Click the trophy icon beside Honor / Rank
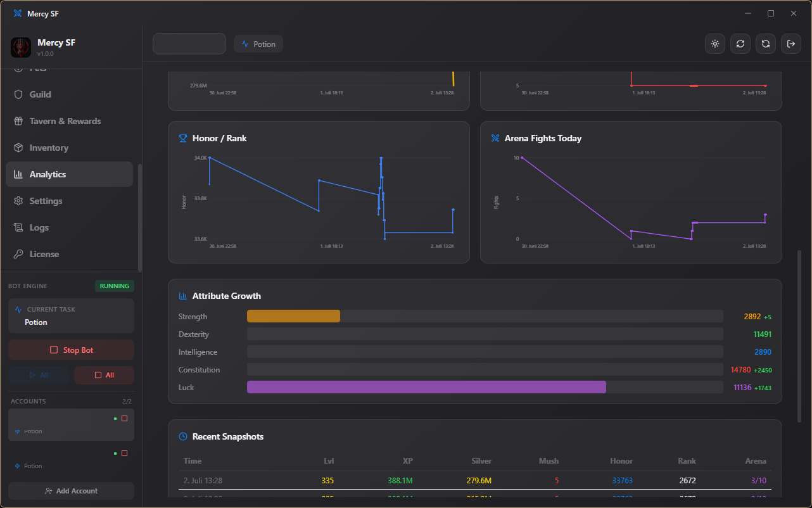This screenshot has height=508, width=812. tap(183, 138)
